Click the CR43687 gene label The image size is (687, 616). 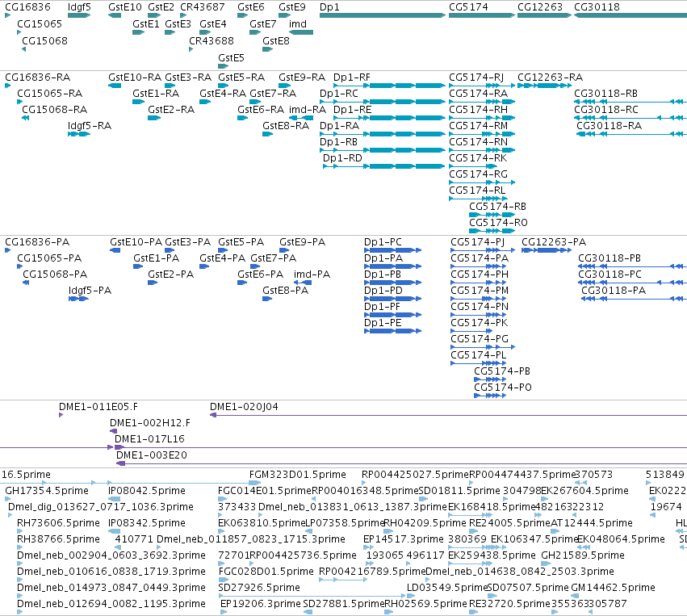coord(203,7)
